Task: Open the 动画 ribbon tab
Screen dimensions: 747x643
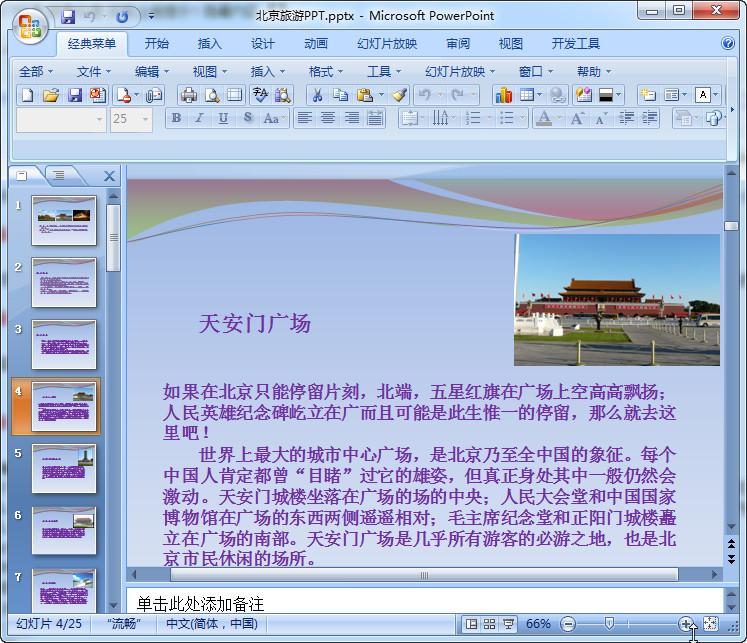Action: pos(316,44)
